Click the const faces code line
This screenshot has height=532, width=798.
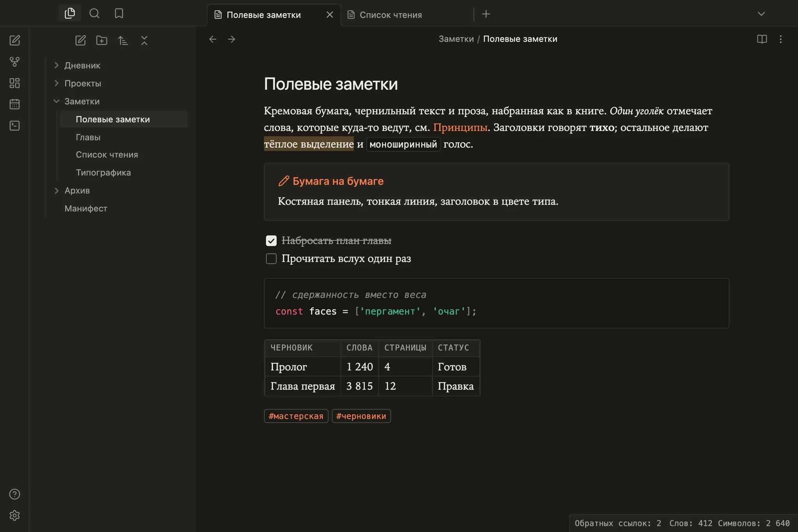tap(376, 311)
